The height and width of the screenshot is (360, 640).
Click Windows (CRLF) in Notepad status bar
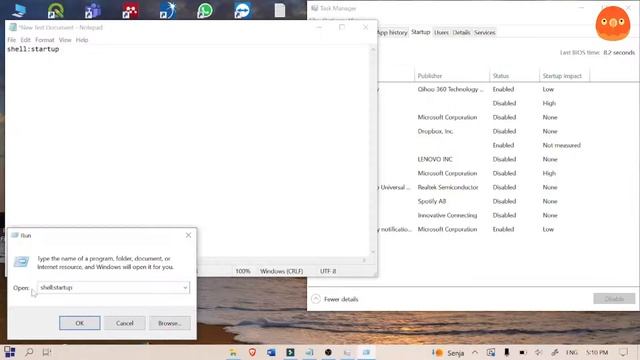tap(281, 271)
